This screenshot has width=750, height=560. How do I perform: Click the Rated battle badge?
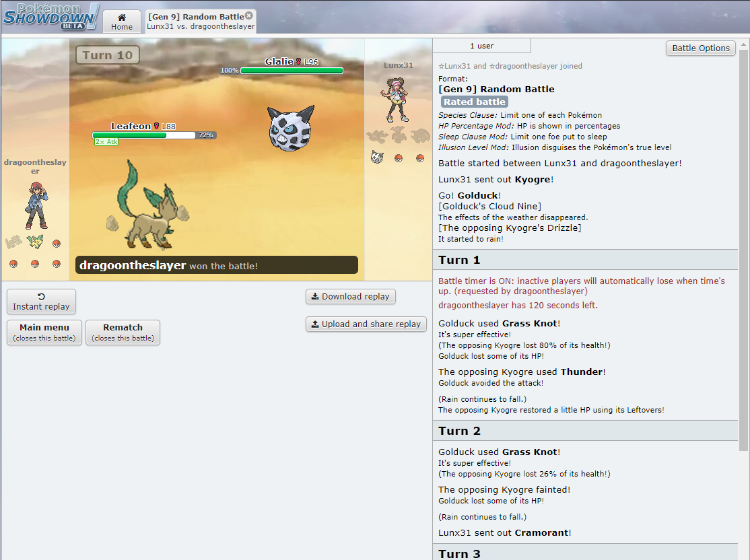[475, 102]
